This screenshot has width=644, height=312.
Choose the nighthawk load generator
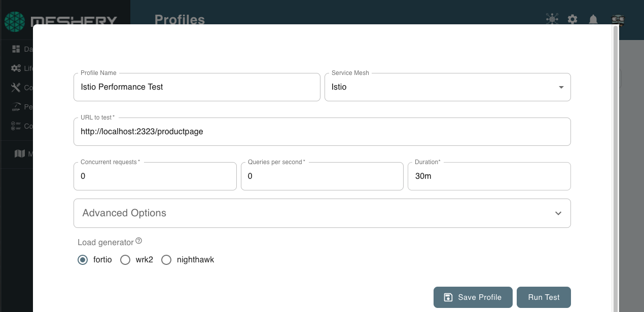pos(166,260)
